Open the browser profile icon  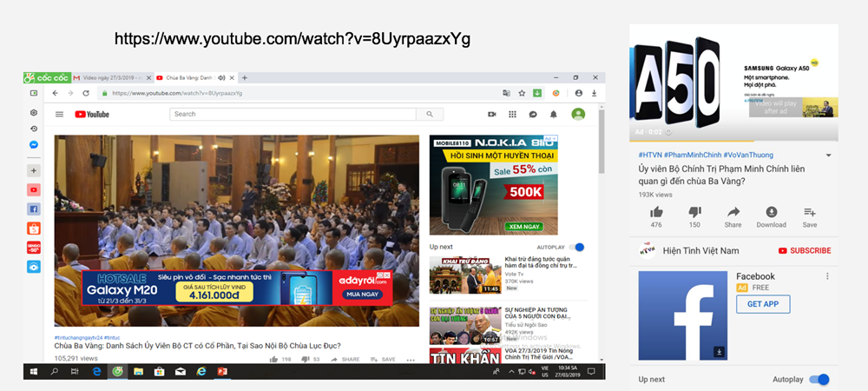coord(578,93)
